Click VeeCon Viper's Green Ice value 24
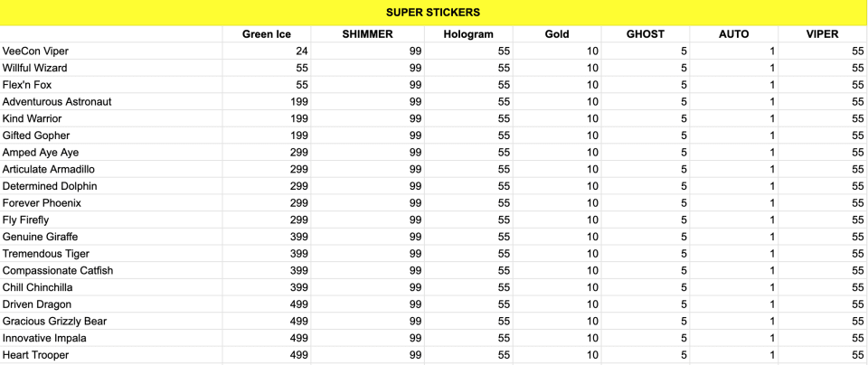Screen dimensions: 868x365 267,51
